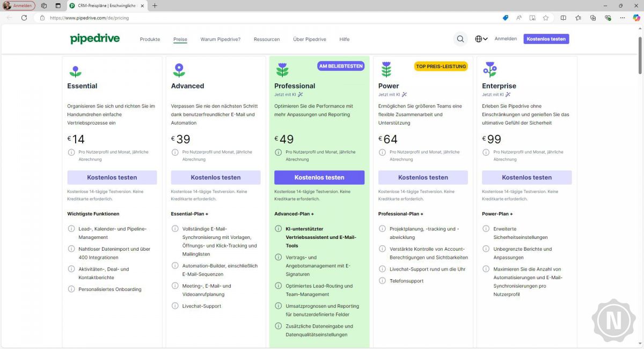Click info icon beside Enterprise €99 billing note

486,152
